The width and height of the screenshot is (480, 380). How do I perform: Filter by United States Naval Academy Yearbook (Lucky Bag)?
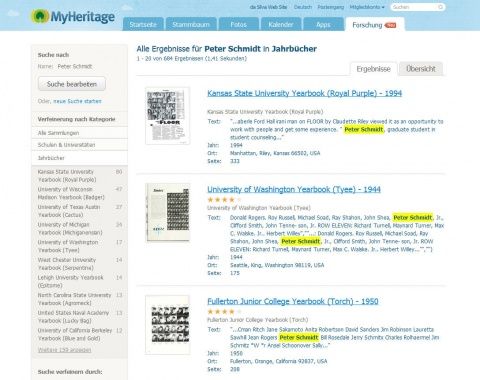point(73,317)
